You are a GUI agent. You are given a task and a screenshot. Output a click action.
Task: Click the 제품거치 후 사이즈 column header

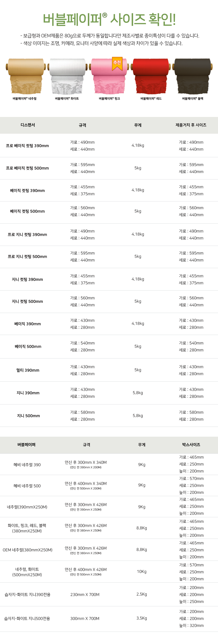click(x=191, y=125)
